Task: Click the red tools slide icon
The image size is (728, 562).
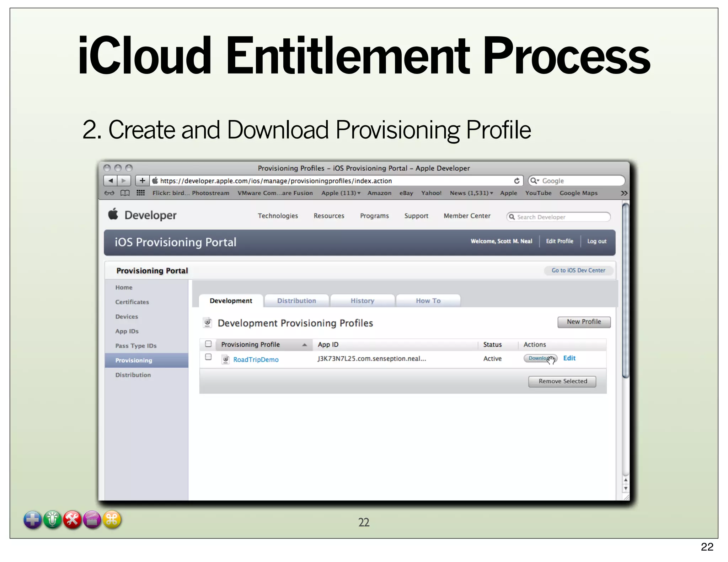Action: pos(72,520)
